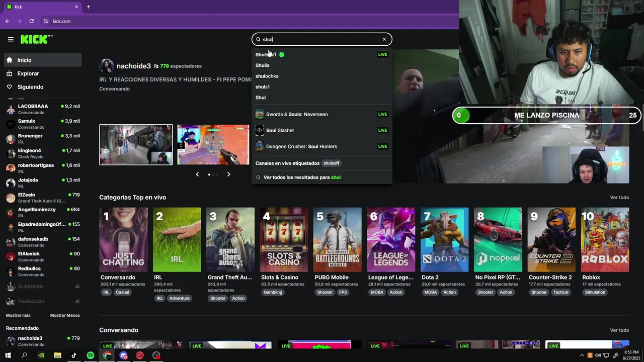Screen dimensions: 644x362
Task: Open Redbullcs channel in sidebar
Action: 43,271
